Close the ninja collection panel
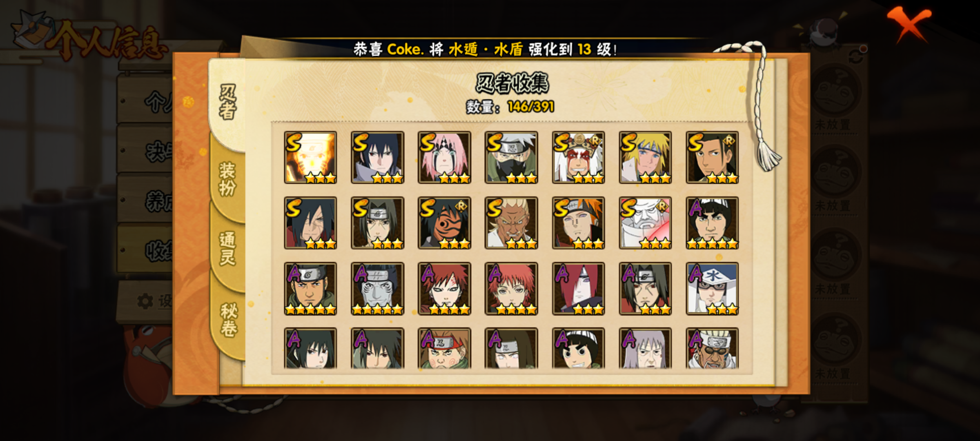 point(909,24)
